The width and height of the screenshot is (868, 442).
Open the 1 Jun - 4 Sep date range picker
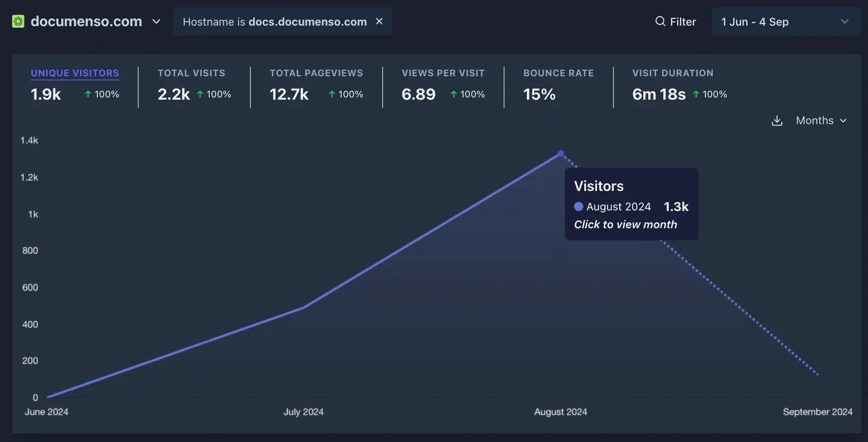(786, 22)
